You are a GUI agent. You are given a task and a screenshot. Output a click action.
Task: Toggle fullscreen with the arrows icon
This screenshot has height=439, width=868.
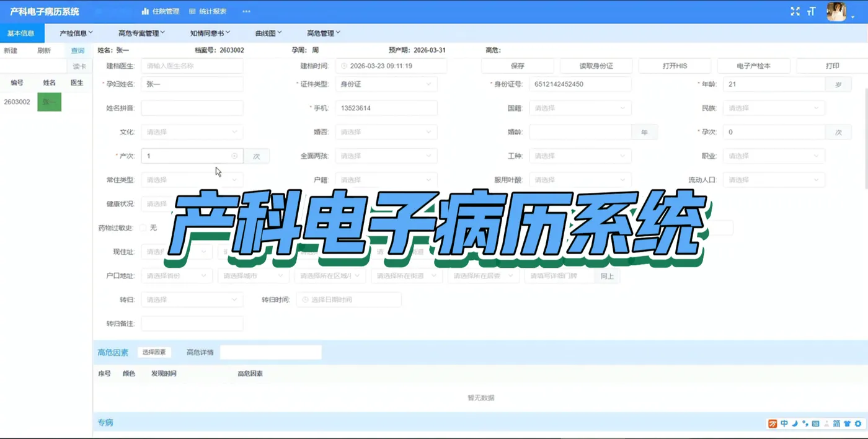pyautogui.click(x=795, y=11)
